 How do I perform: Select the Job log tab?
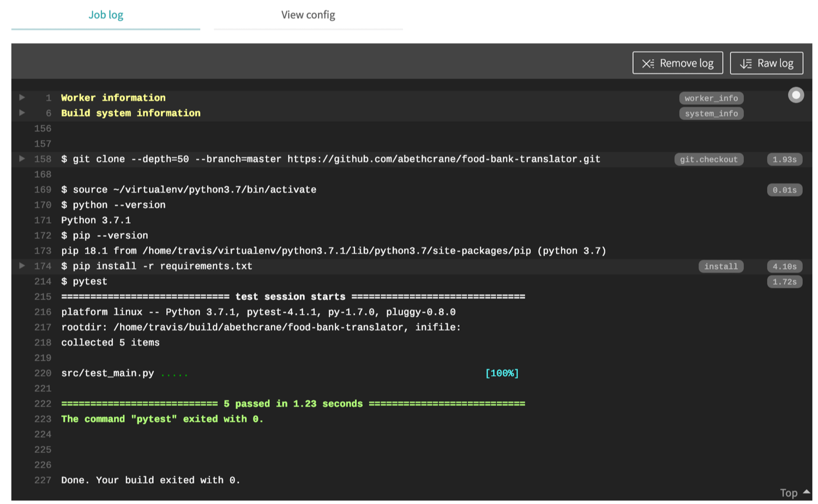(105, 15)
